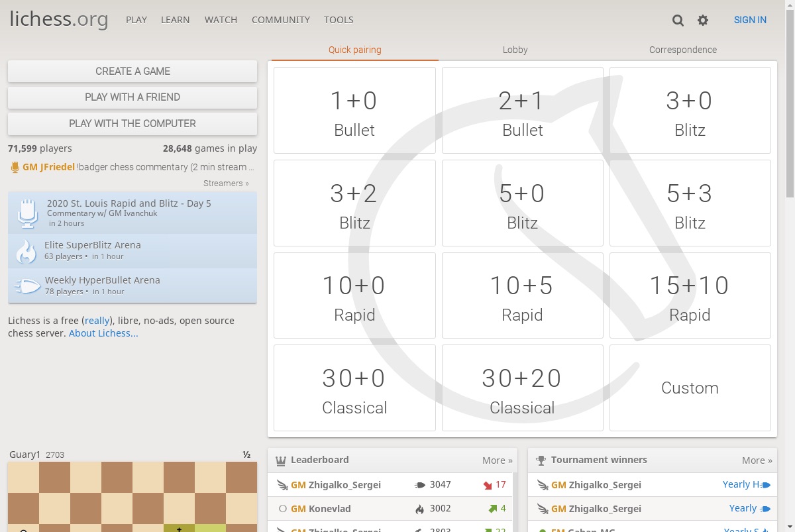Open first leaderboard GM Zhigalko_Sergei profile
Image resolution: width=795 pixels, height=532 pixels.
(336, 485)
